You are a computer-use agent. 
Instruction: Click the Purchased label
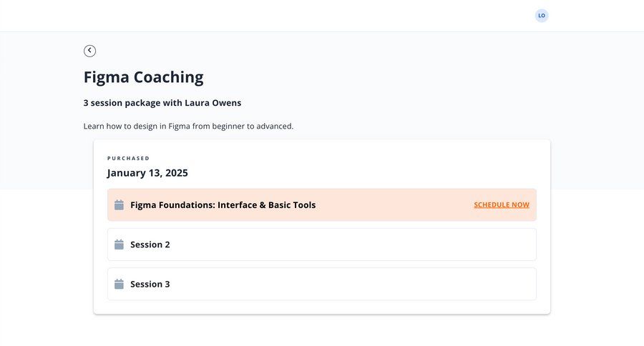click(129, 158)
